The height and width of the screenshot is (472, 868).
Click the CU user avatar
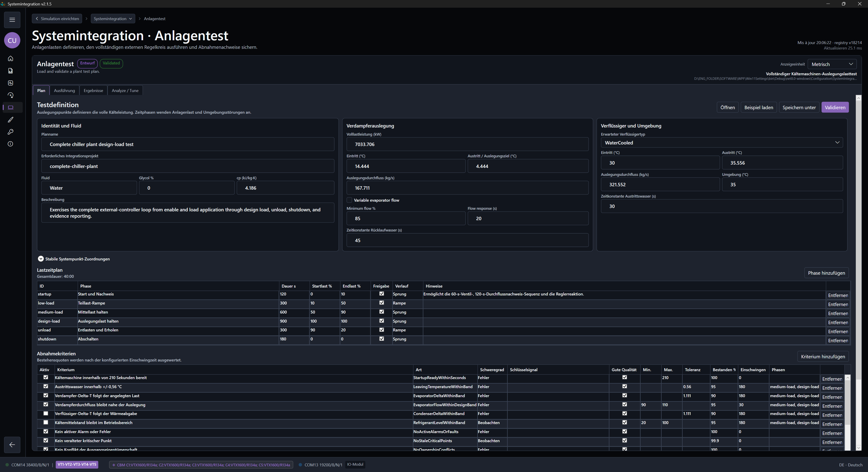tap(12, 40)
